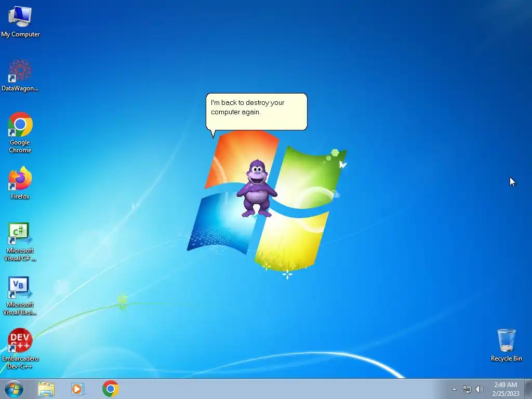
Task: Launch Windows Media Player from taskbar
Action: click(x=78, y=389)
